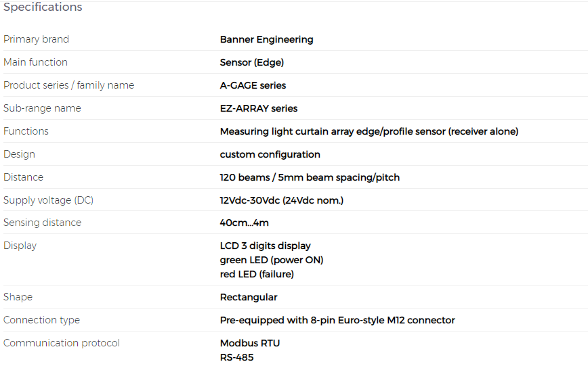Screen dimensions: 588x366
Task: Select the custom configuration design value
Action: tap(270, 154)
